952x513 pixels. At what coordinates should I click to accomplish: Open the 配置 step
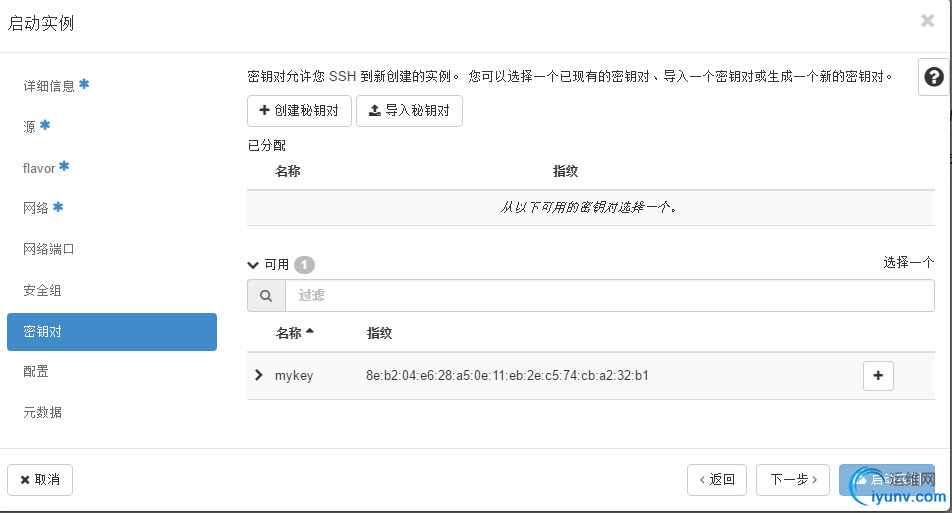click(36, 372)
